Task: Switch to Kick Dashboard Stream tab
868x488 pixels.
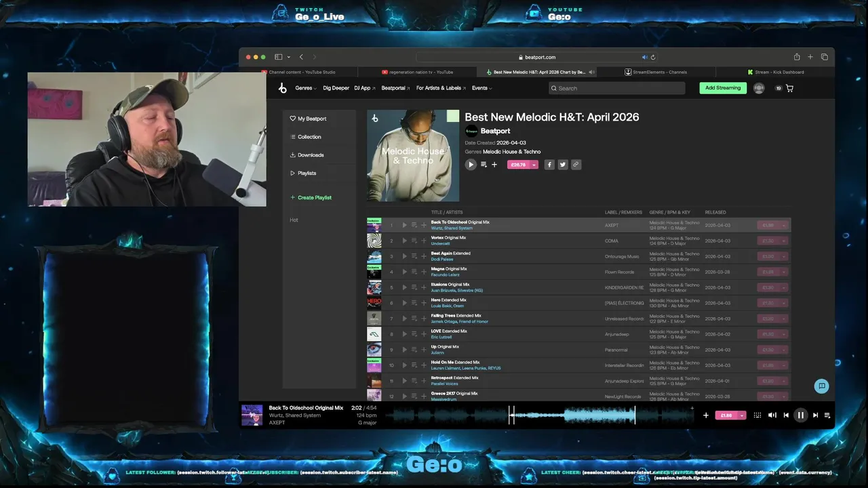Action: [775, 72]
